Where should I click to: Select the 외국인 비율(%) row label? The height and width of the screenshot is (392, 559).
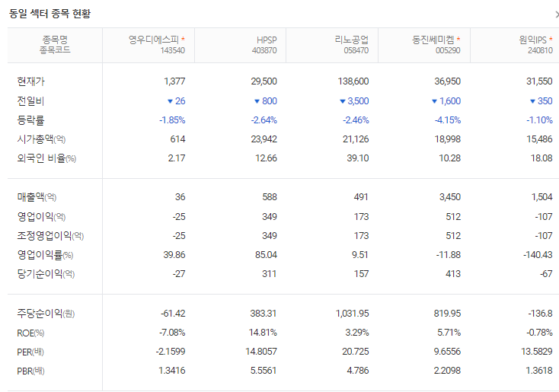[46, 158]
